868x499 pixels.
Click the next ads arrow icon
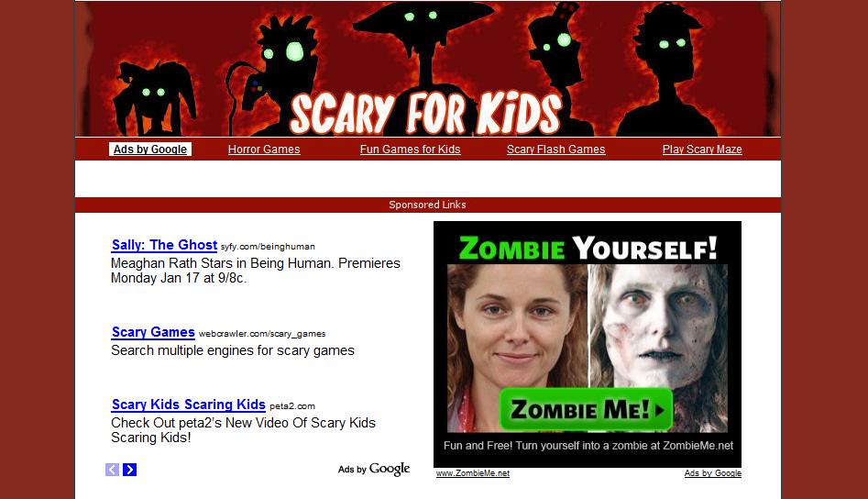coord(129,470)
